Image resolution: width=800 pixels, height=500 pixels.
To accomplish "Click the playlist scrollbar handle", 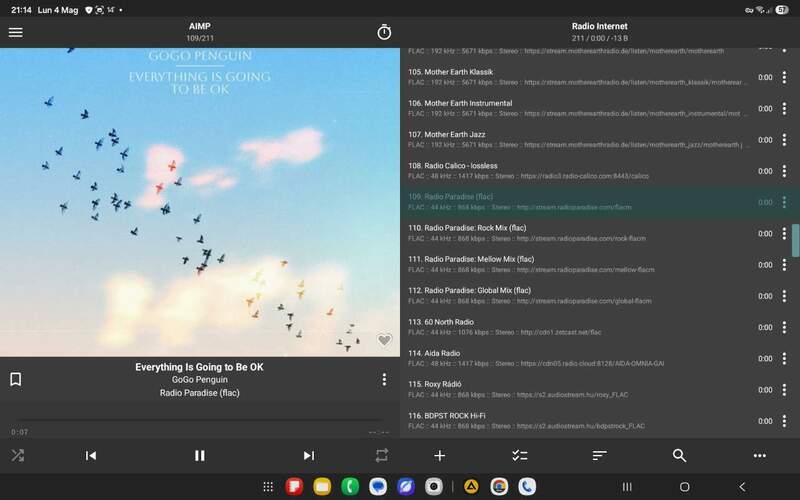I will [795, 240].
